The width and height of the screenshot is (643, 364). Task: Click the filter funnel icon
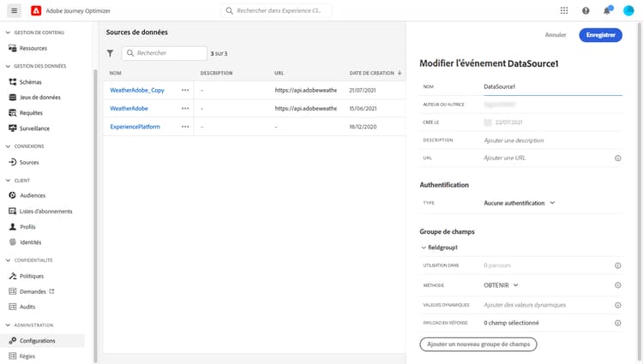tap(110, 53)
